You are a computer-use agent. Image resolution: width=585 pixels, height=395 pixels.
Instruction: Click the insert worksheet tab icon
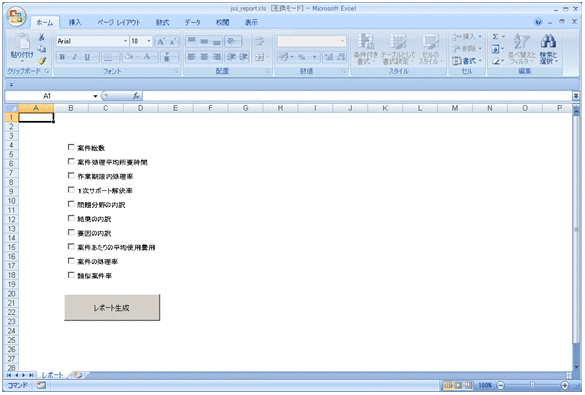[78, 375]
